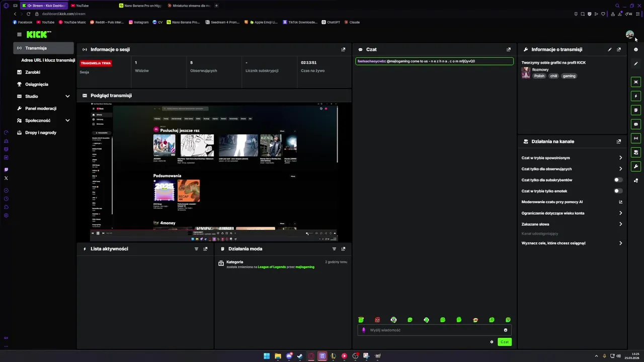Reload the page with browser refresh button
Image resolution: width=644 pixels, height=362 pixels.
coord(28,14)
